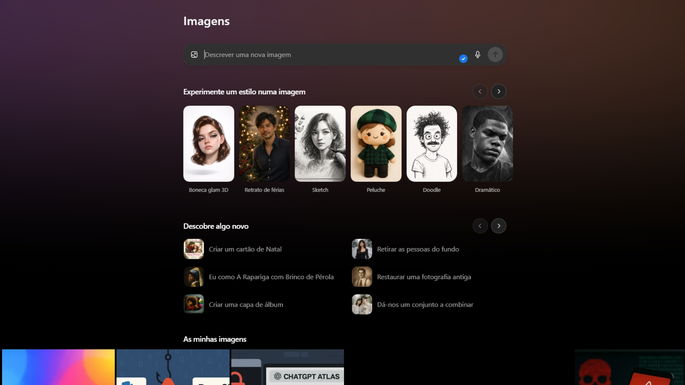Open 'Restaurar uma fotografia antiga' suggestion
The width and height of the screenshot is (685, 385).
(x=412, y=277)
